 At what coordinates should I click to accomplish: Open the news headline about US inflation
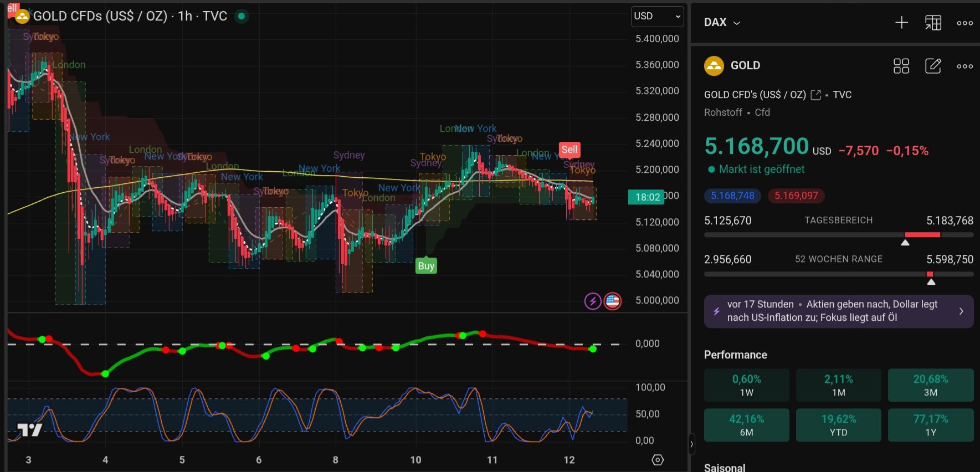point(838,311)
